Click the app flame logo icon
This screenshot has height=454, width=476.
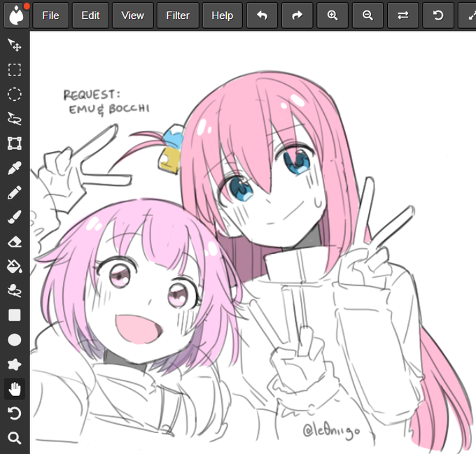pyautogui.click(x=16, y=15)
